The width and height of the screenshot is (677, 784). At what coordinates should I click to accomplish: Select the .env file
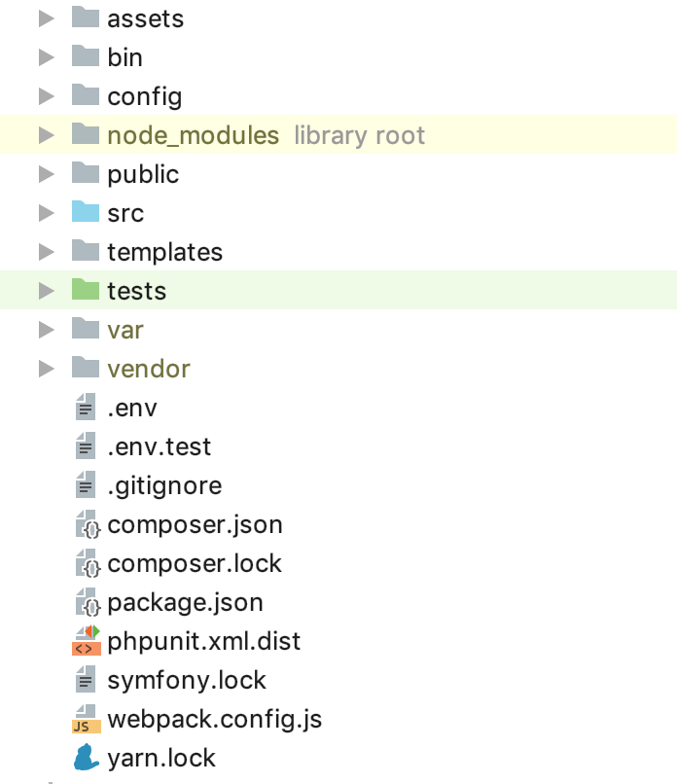pos(132,408)
